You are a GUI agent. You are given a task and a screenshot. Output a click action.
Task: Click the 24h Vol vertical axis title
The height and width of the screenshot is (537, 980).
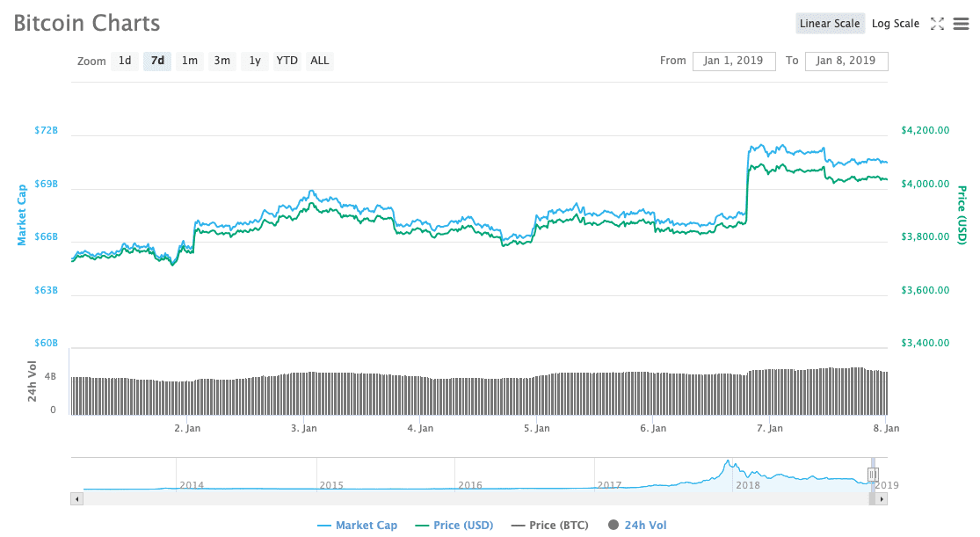[x=32, y=381]
